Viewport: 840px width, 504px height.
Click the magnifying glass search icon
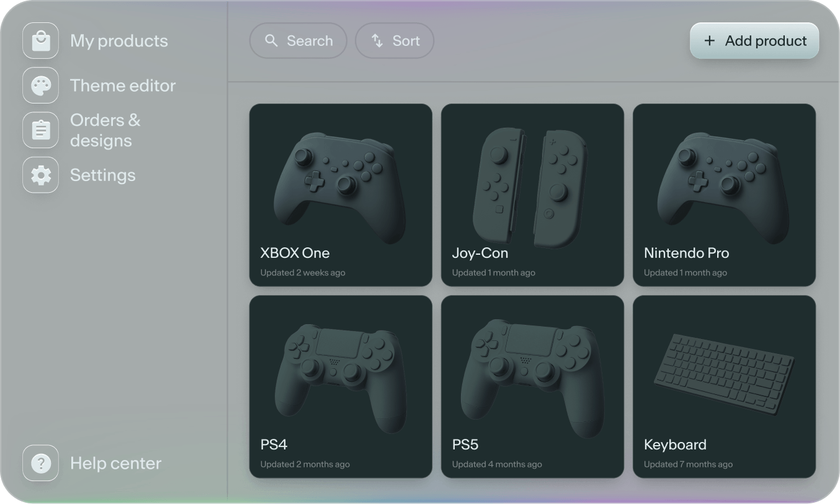(x=271, y=40)
